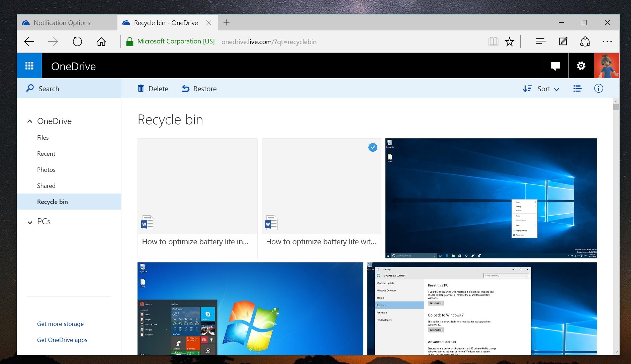Open the Edge Share/Cortana ring icon

click(x=585, y=41)
